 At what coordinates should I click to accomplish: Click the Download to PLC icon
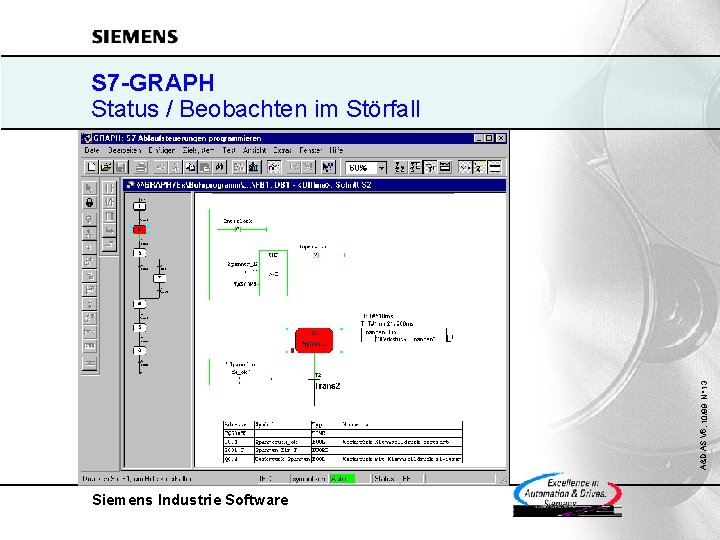tap(254, 167)
